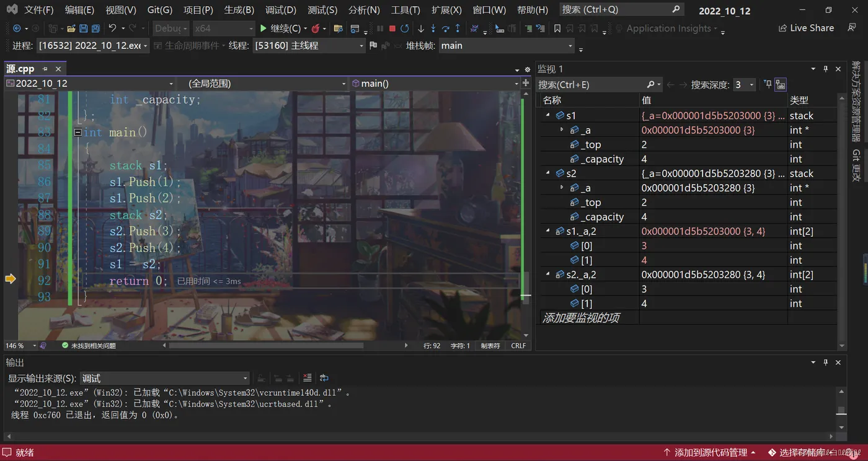The image size is (868, 461).
Task: Collapse the int main() code block
Action: click(x=77, y=132)
